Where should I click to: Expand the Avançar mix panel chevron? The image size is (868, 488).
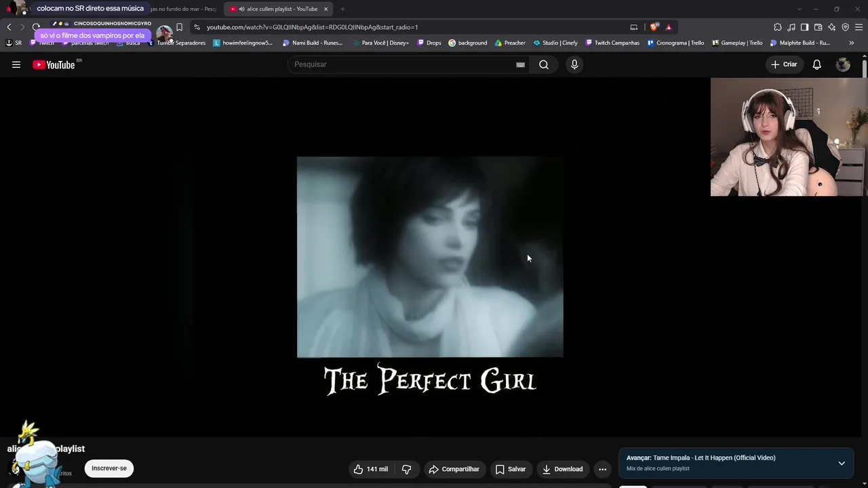click(842, 464)
